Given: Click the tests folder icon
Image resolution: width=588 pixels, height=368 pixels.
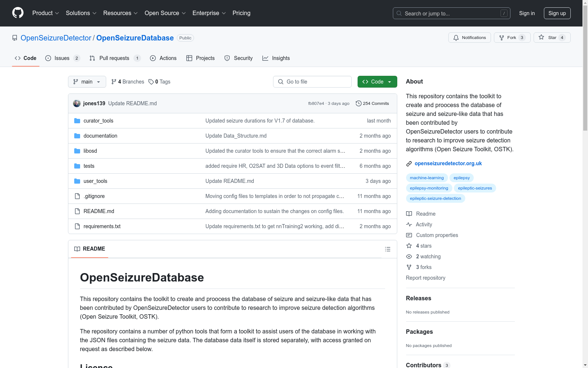Looking at the screenshot, I should (x=77, y=166).
